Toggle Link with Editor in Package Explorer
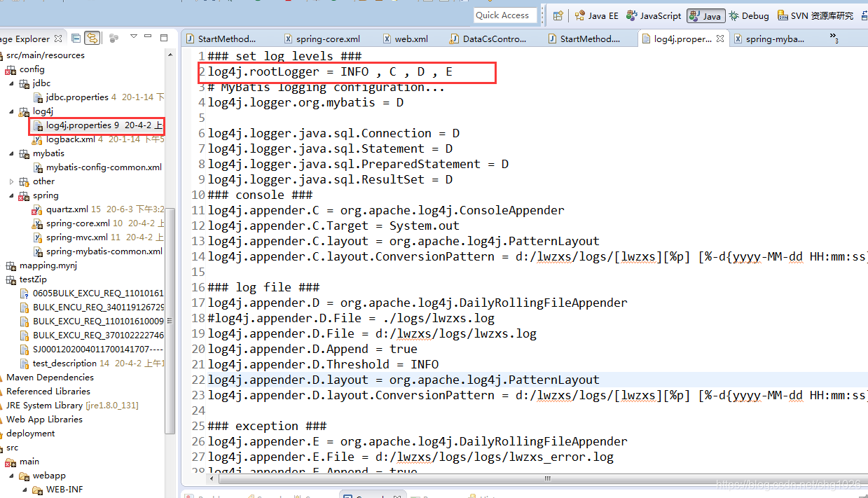Image resolution: width=868 pixels, height=498 pixels. tap(92, 38)
